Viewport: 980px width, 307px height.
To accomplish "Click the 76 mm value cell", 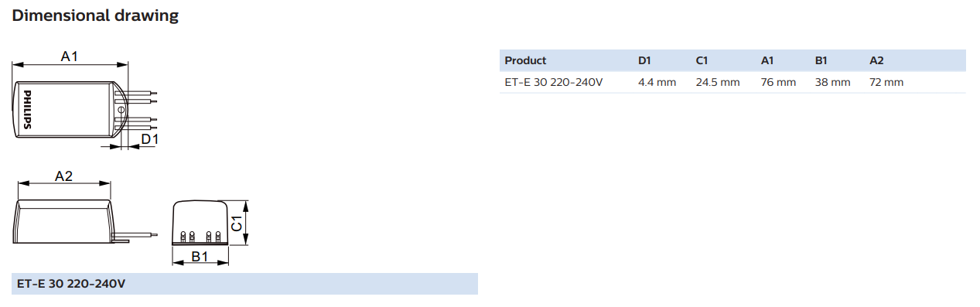I will (x=778, y=82).
